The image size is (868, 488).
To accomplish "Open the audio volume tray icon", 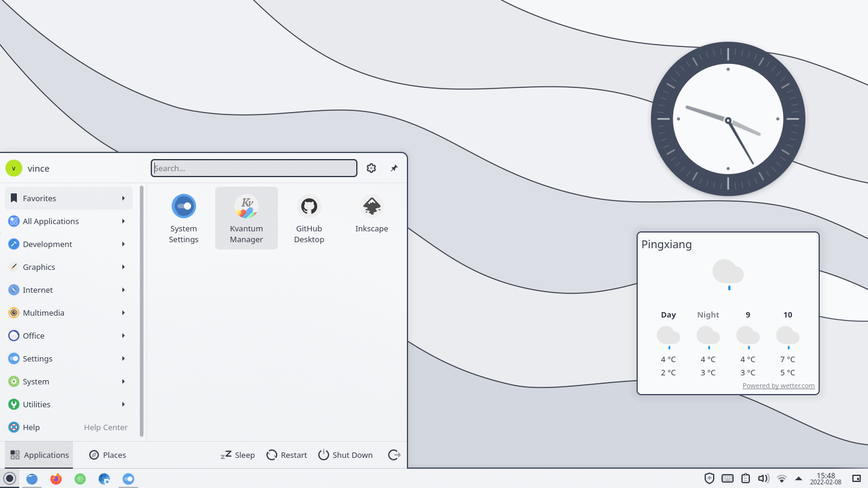I will (764, 478).
